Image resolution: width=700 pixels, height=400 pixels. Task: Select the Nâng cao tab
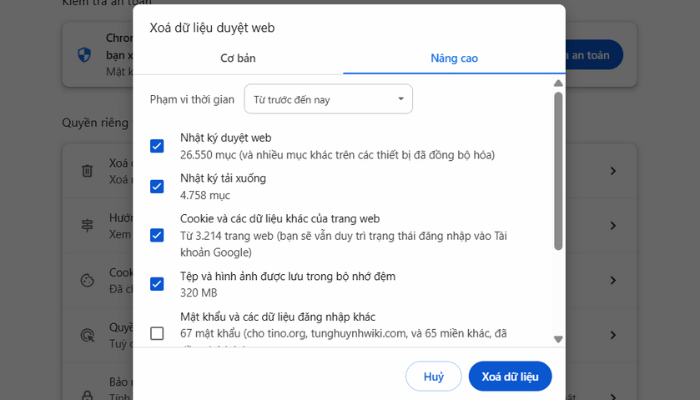point(454,58)
